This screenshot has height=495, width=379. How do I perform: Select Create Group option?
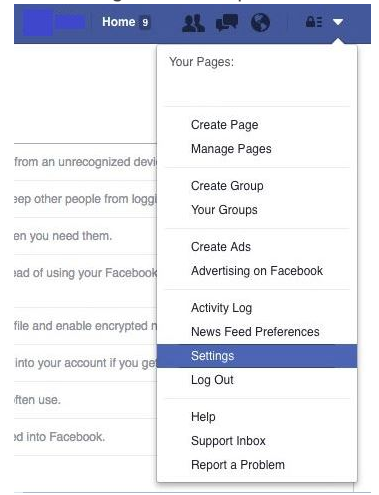coord(227,186)
